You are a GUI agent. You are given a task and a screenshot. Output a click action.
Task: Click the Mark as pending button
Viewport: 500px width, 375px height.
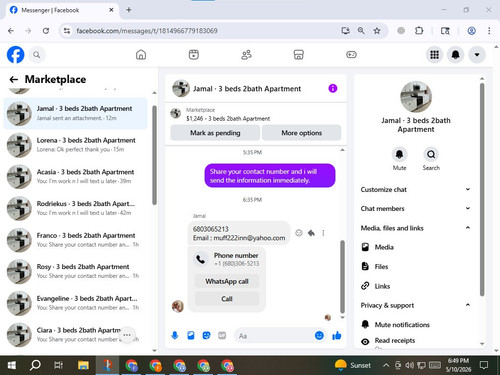click(215, 133)
